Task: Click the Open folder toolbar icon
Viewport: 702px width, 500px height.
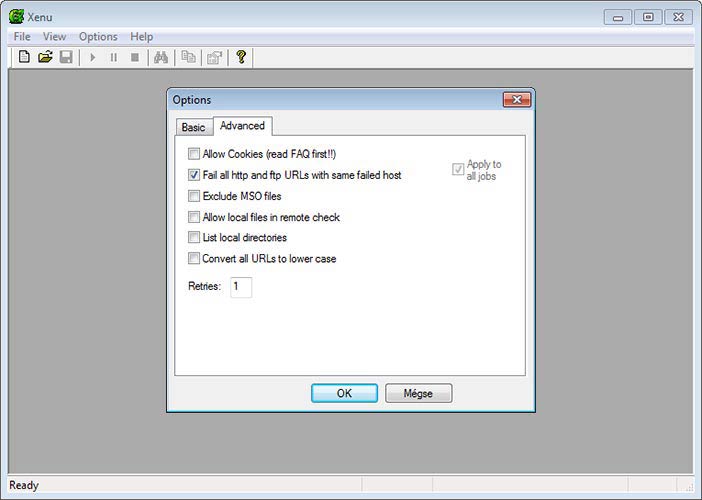Action: [x=45, y=58]
